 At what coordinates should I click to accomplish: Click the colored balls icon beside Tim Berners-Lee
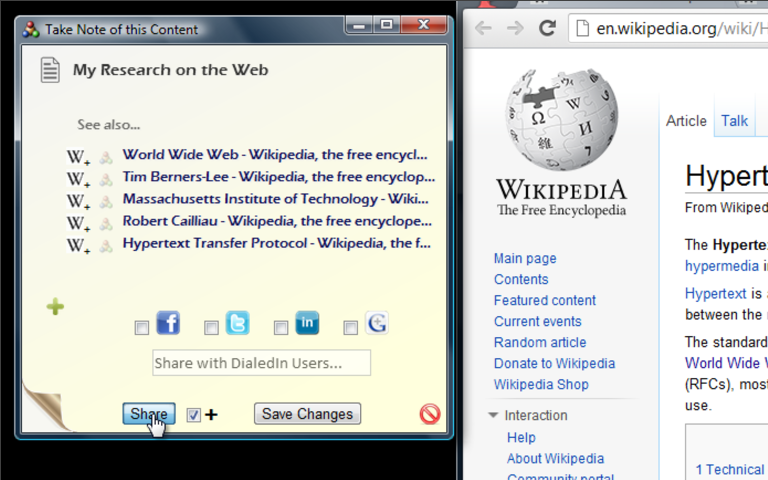(x=106, y=179)
